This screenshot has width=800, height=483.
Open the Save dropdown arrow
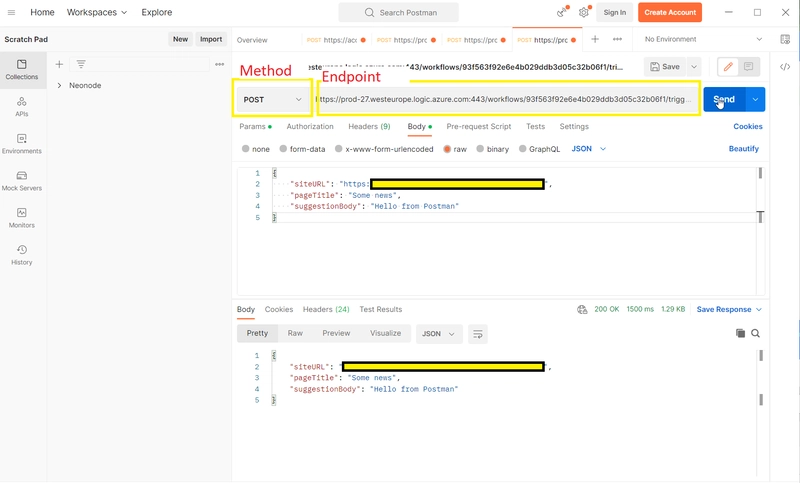[694, 67]
